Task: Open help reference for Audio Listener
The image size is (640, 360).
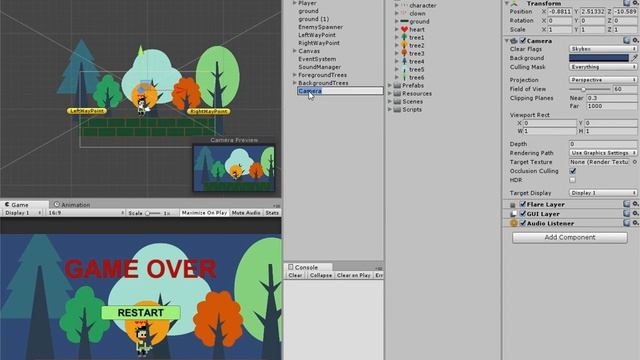Action: [x=627, y=223]
